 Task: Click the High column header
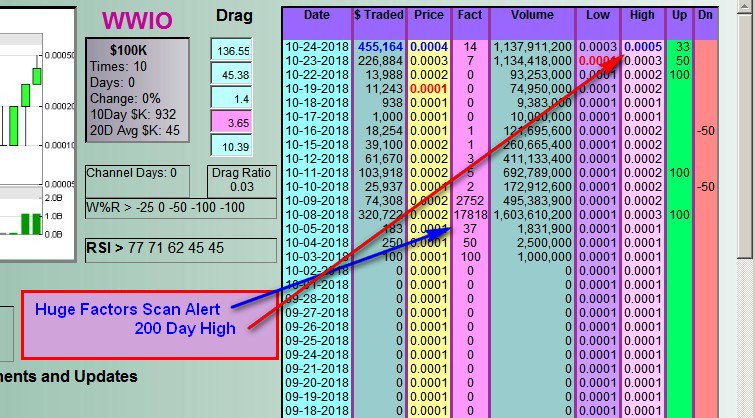tap(642, 15)
